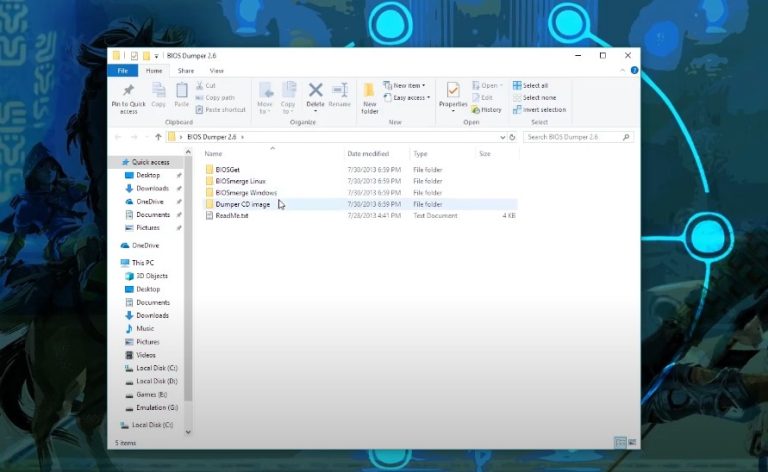Viewport: 768px width, 472px height.
Task: Create a New folder from ribbon
Action: (369, 98)
